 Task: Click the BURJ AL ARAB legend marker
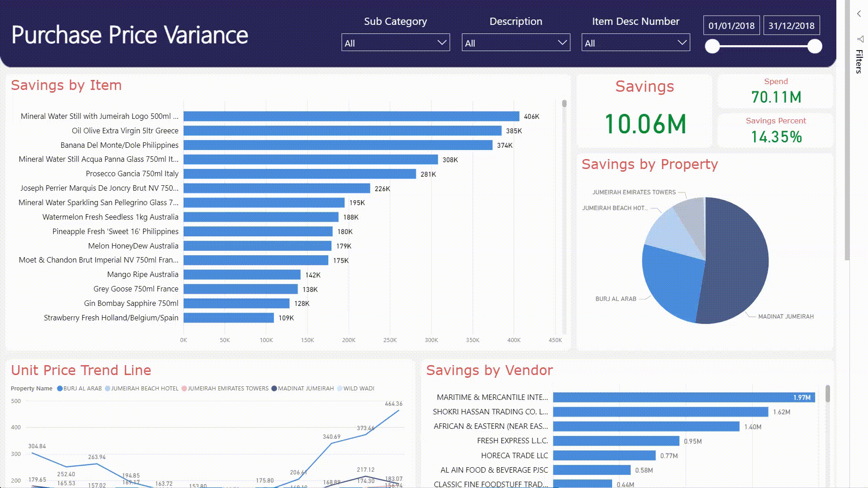(60, 389)
